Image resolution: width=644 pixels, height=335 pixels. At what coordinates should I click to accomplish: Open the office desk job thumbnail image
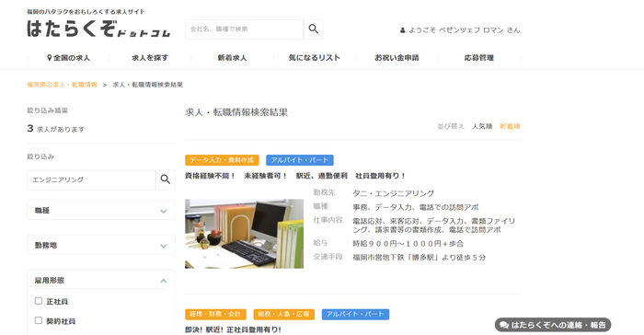coord(245,234)
